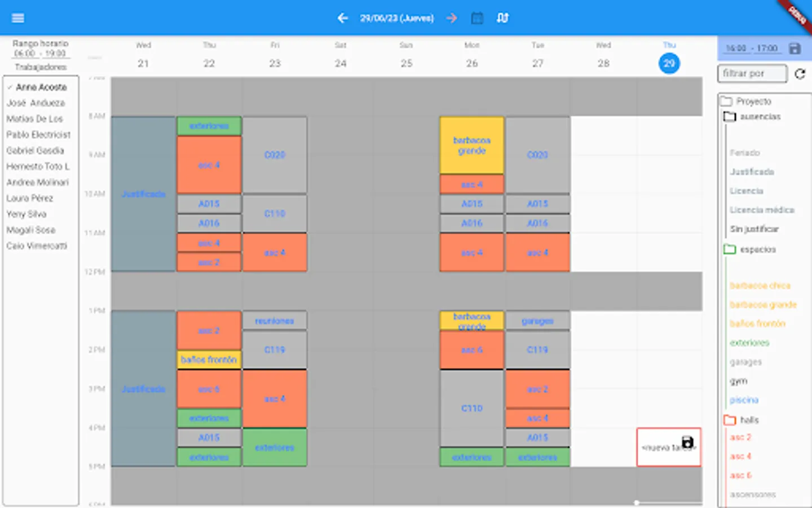Click slider handle below the calendar grid
The width and height of the screenshot is (812, 508).
pos(637,502)
